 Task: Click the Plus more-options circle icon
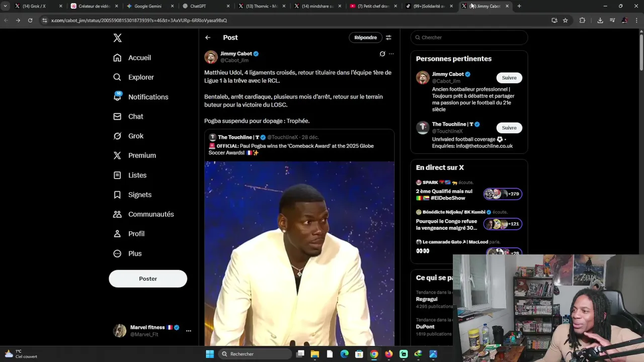click(x=117, y=254)
